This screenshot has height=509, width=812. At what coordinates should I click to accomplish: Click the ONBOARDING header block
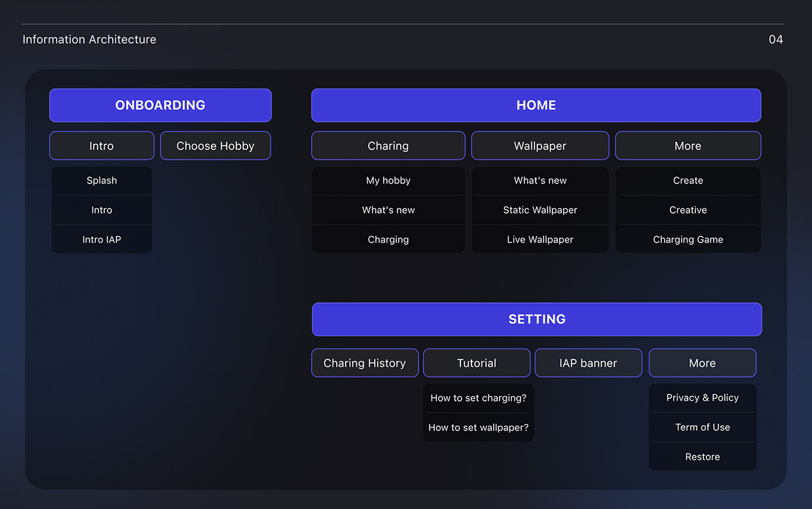(160, 105)
